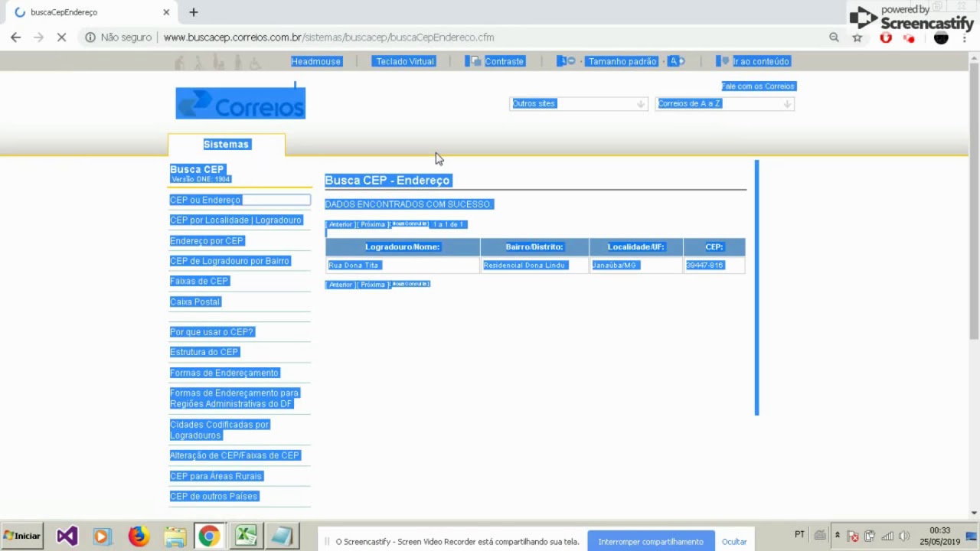Select the Sistemas tab
This screenshot has width=980, height=551.
(x=227, y=144)
